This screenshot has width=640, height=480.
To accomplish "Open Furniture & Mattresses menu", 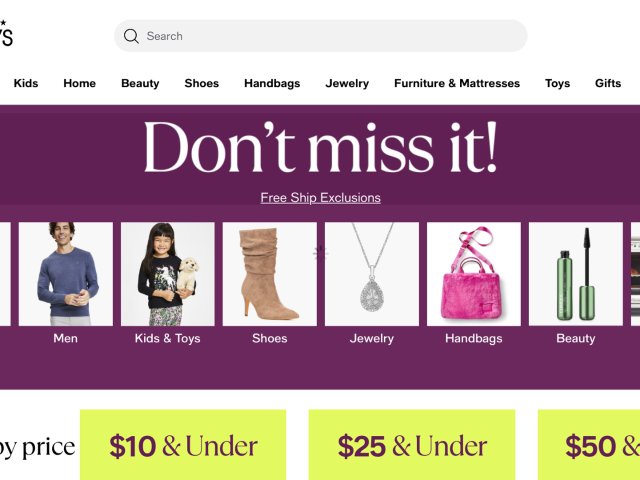I will click(457, 83).
